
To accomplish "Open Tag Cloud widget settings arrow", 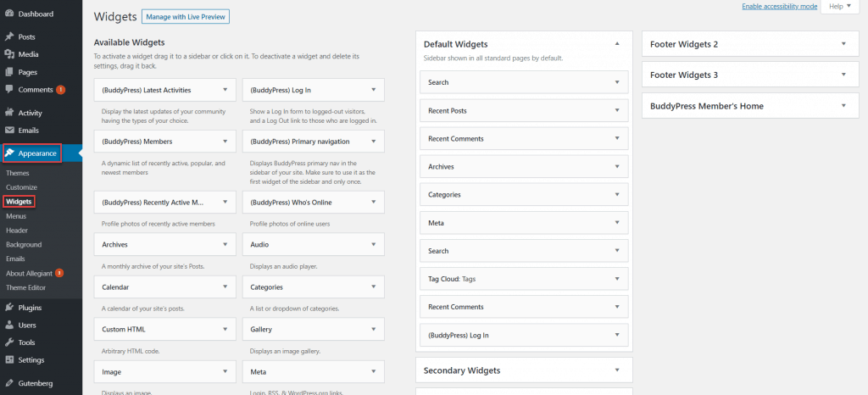I will pyautogui.click(x=617, y=279).
